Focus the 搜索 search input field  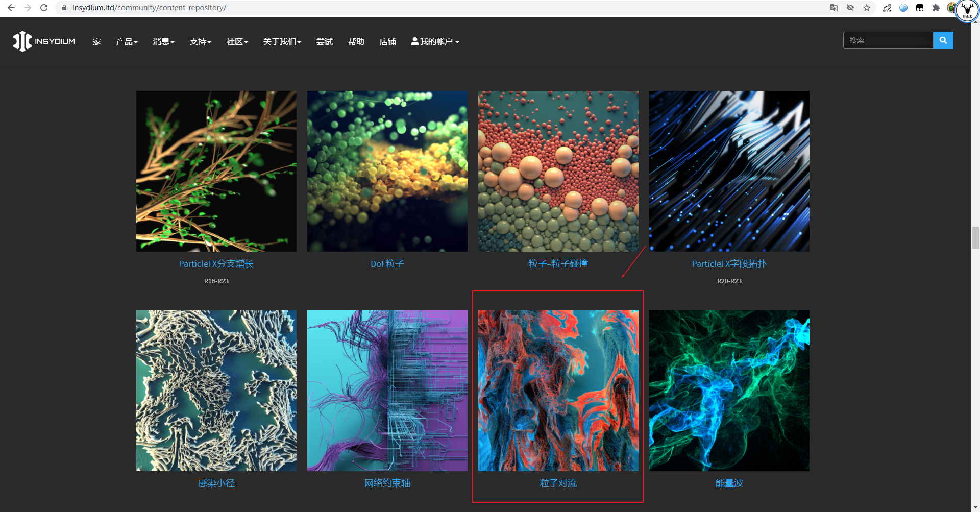888,40
